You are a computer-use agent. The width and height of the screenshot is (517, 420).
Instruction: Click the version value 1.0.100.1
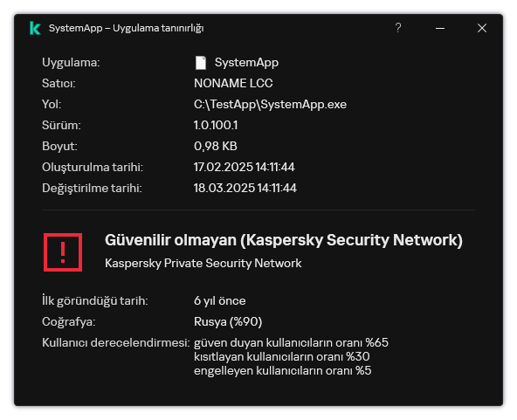[x=216, y=125]
